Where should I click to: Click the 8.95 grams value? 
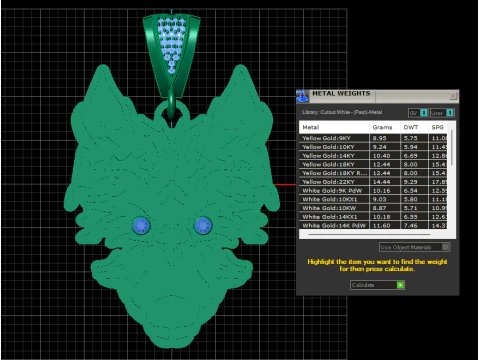pos(379,138)
